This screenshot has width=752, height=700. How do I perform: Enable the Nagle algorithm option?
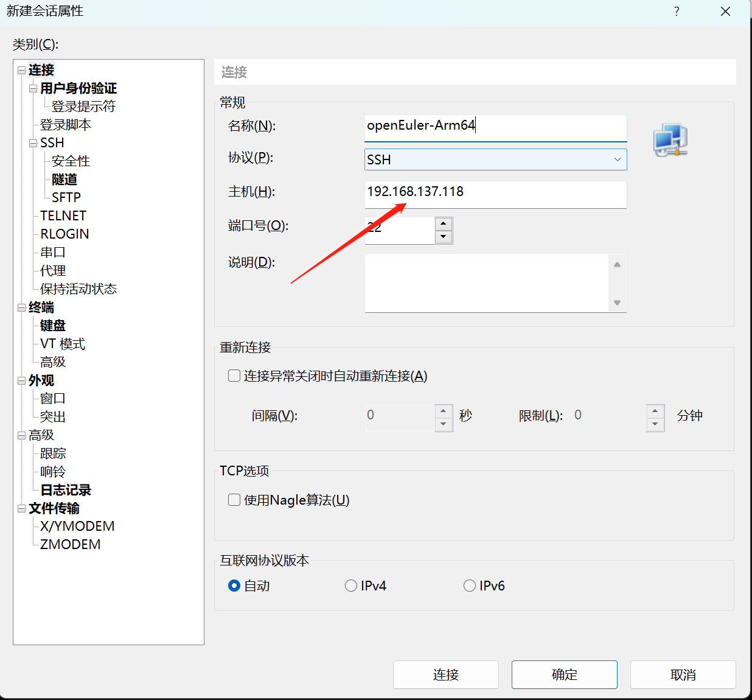click(x=234, y=499)
